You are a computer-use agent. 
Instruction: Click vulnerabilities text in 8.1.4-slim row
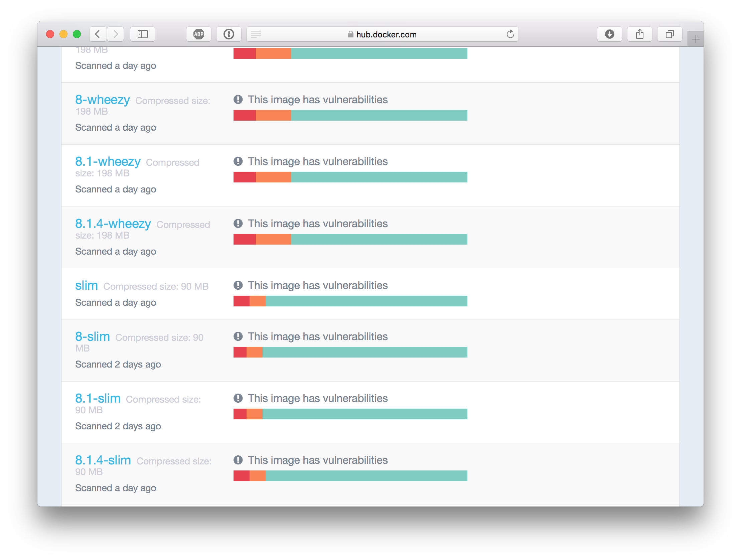318,460
